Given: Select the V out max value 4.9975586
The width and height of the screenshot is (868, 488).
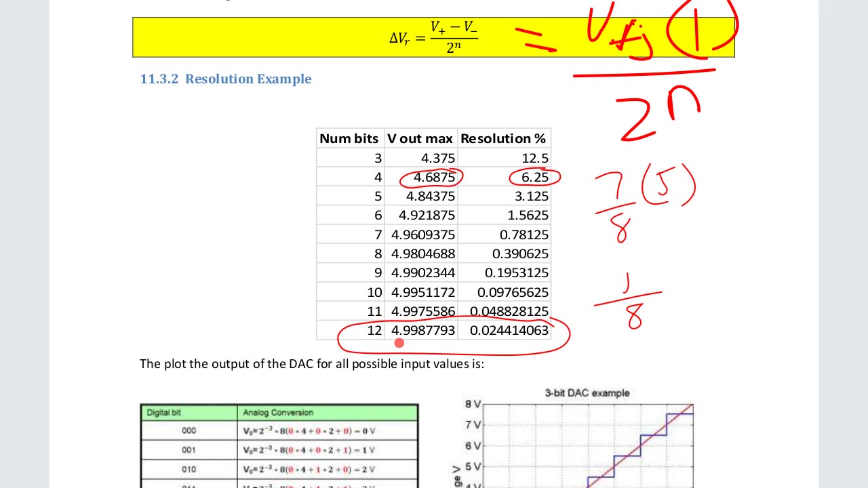Looking at the screenshot, I should point(424,311).
